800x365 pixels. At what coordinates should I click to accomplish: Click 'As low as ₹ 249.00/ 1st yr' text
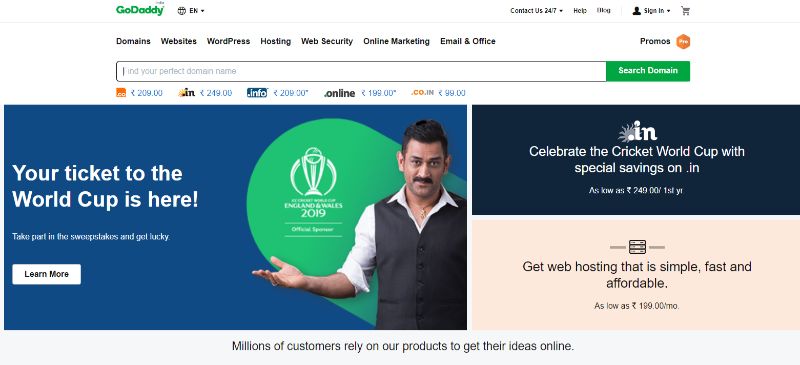click(636, 190)
